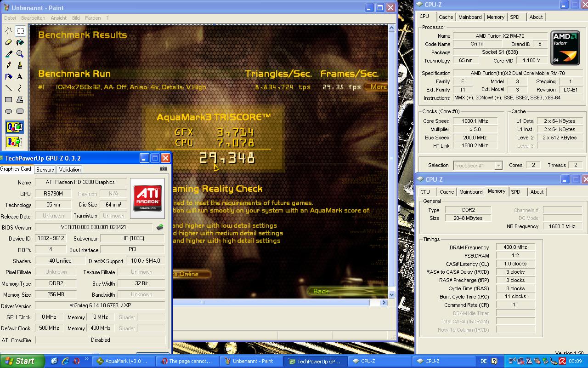Select the Rectangle shape tool

[9, 100]
